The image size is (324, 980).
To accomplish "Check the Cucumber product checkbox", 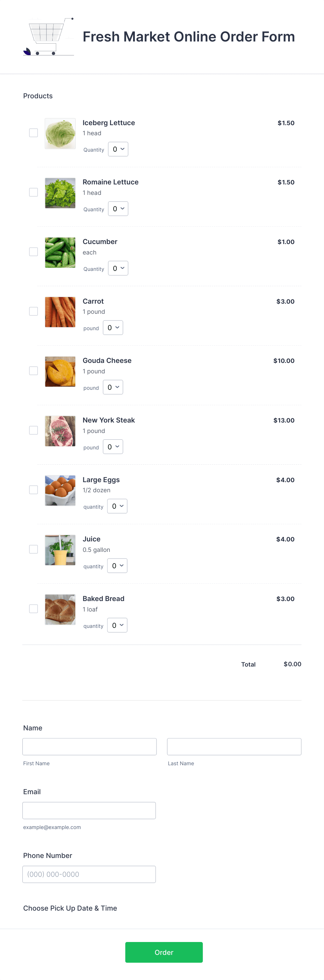I will (x=33, y=251).
